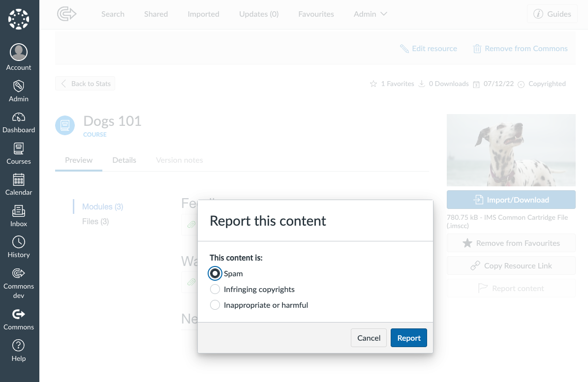Select Infringing copyrights radio option
This screenshot has width=588, height=382.
point(215,289)
